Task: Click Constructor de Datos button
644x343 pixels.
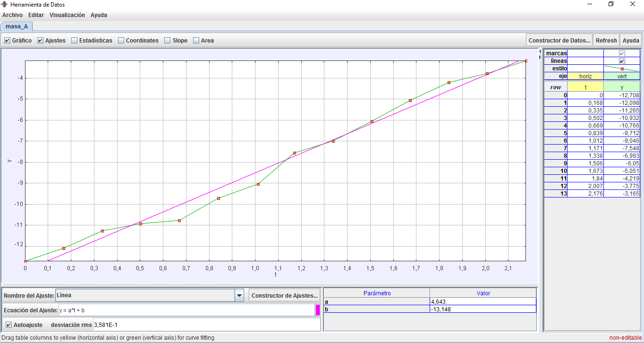Action: click(x=559, y=40)
